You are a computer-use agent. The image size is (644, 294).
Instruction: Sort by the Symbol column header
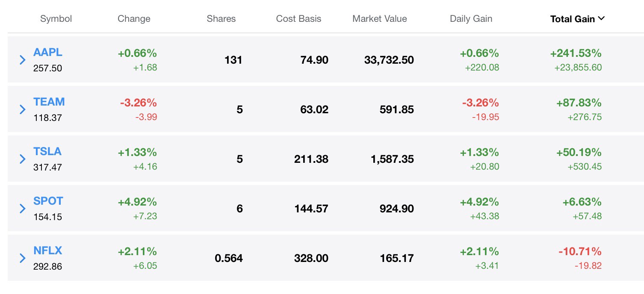56,19
